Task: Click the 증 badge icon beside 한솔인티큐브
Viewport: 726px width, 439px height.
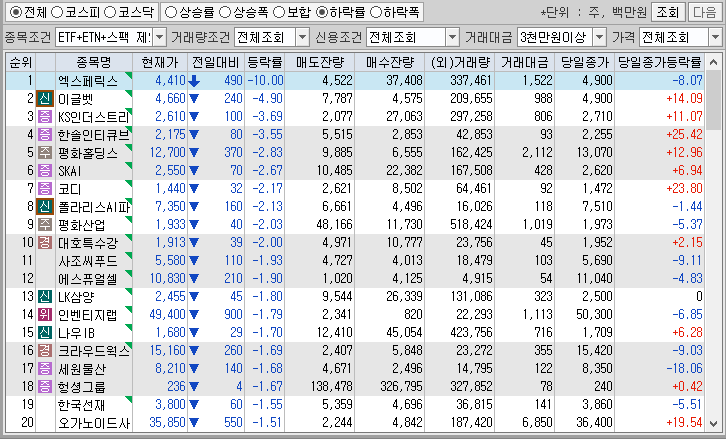Action: (45, 135)
